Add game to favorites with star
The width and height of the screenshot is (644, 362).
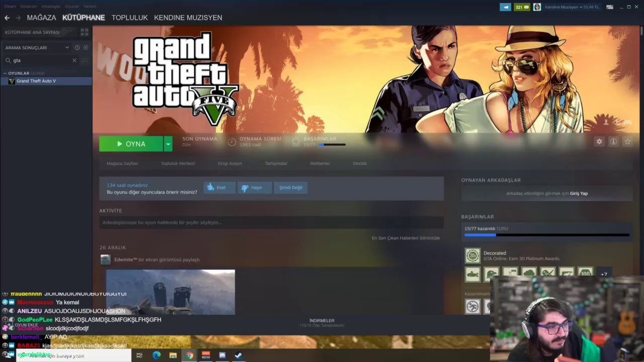tap(627, 142)
